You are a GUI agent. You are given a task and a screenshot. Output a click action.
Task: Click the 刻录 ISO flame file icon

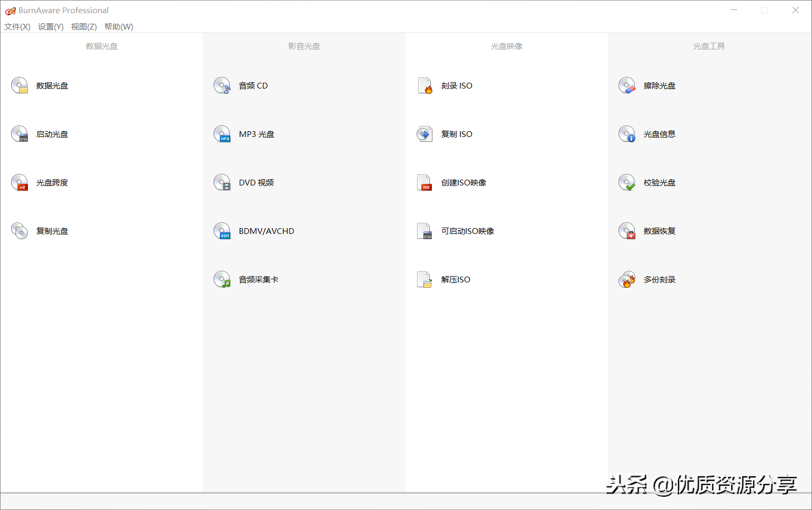(424, 85)
